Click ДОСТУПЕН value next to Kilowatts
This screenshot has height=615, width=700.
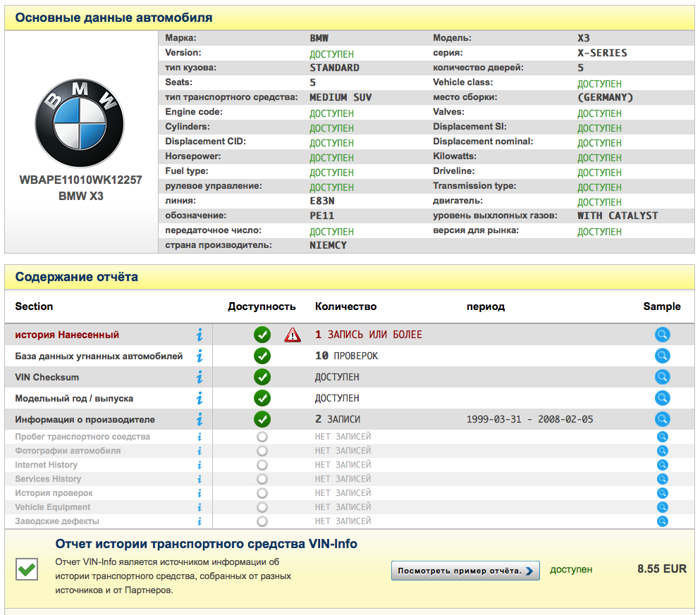(600, 157)
